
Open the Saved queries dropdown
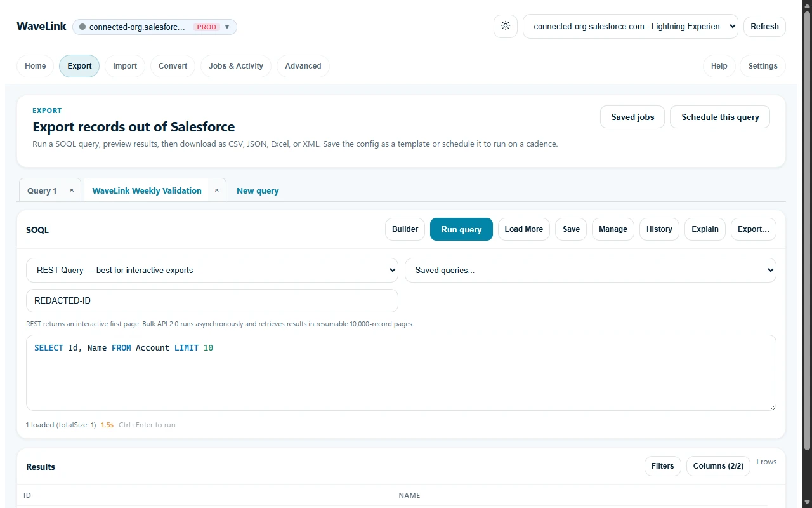pyautogui.click(x=591, y=270)
